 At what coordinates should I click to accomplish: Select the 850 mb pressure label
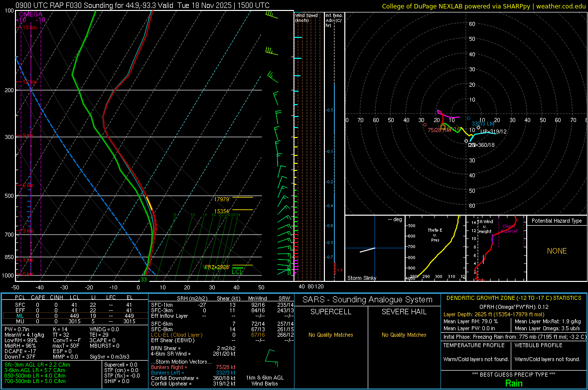(9, 257)
